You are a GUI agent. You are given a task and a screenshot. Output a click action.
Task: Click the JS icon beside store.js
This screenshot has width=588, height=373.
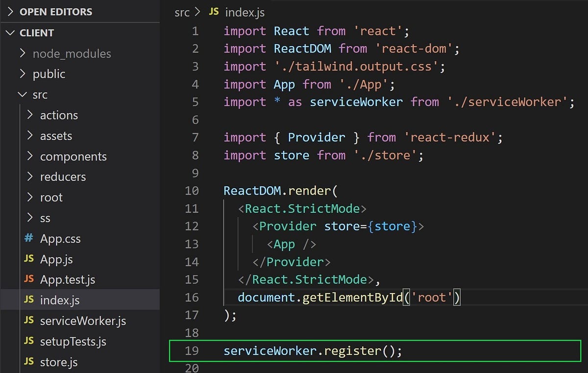(28, 362)
